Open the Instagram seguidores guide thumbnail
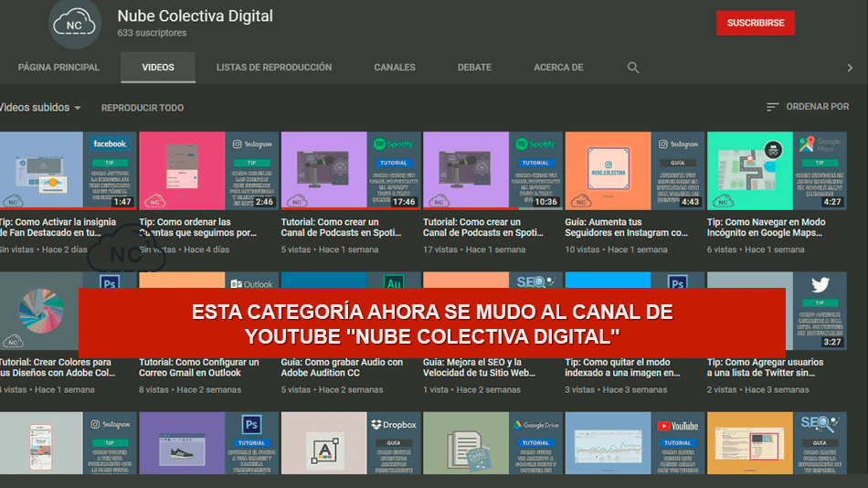868x488 pixels. click(x=634, y=171)
